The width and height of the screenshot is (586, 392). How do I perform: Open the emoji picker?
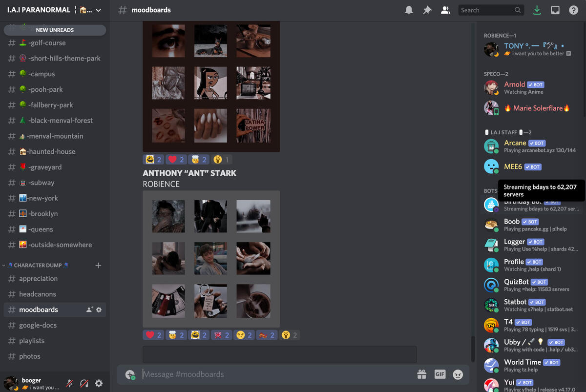pos(458,374)
